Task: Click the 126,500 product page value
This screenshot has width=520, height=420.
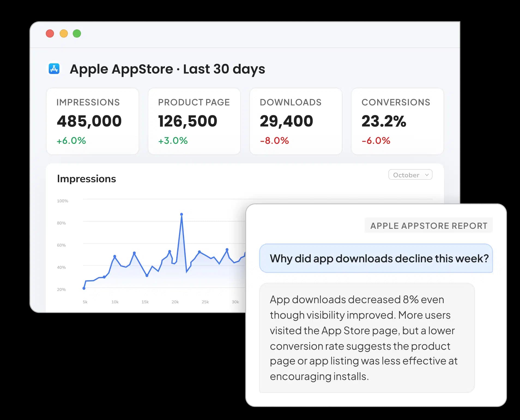Action: [188, 121]
